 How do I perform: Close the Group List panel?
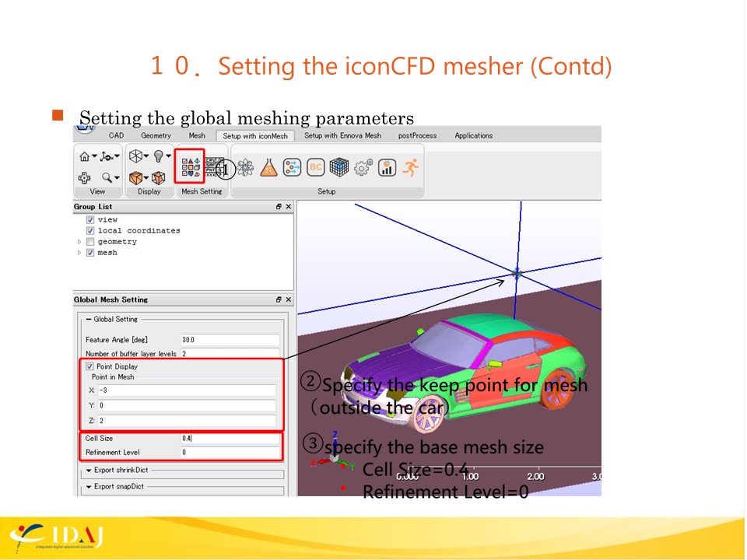288,207
